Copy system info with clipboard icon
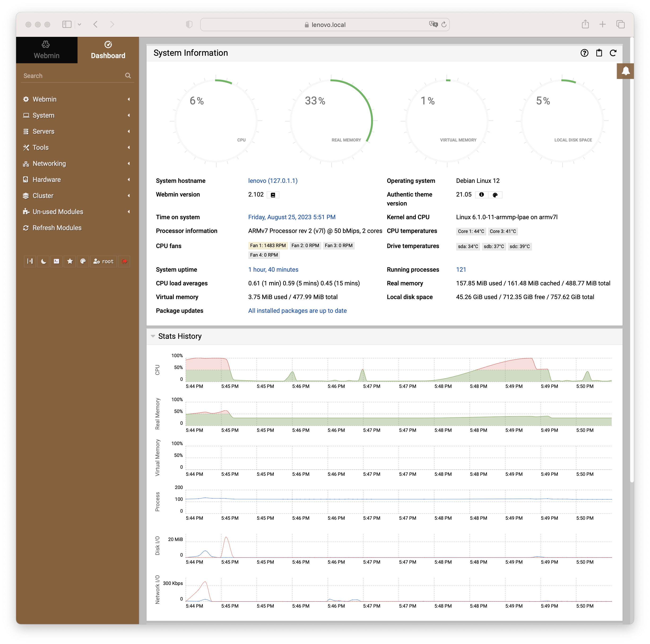The image size is (650, 644). (599, 53)
